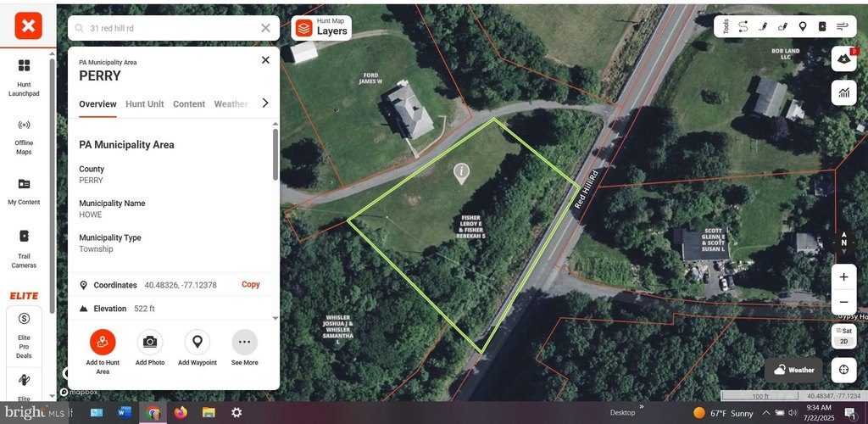Switch to the Hunt Unit tab

click(x=144, y=104)
